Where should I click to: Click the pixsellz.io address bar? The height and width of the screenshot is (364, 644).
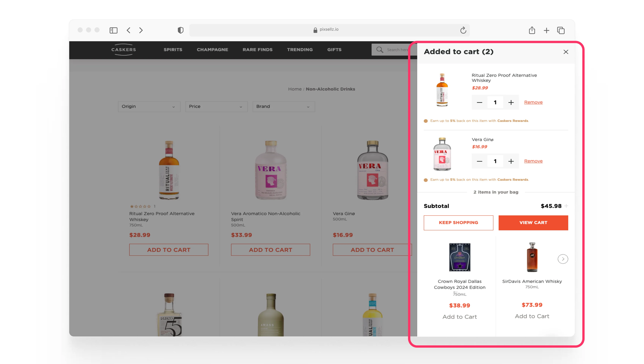point(329,30)
